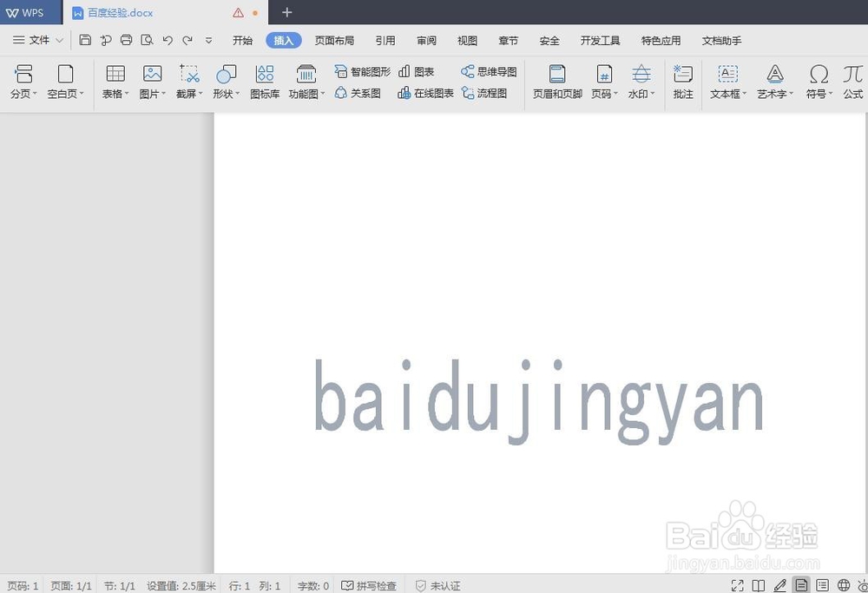Select page layout view in status bar
Image resolution: width=868 pixels, height=593 pixels.
[x=801, y=584]
